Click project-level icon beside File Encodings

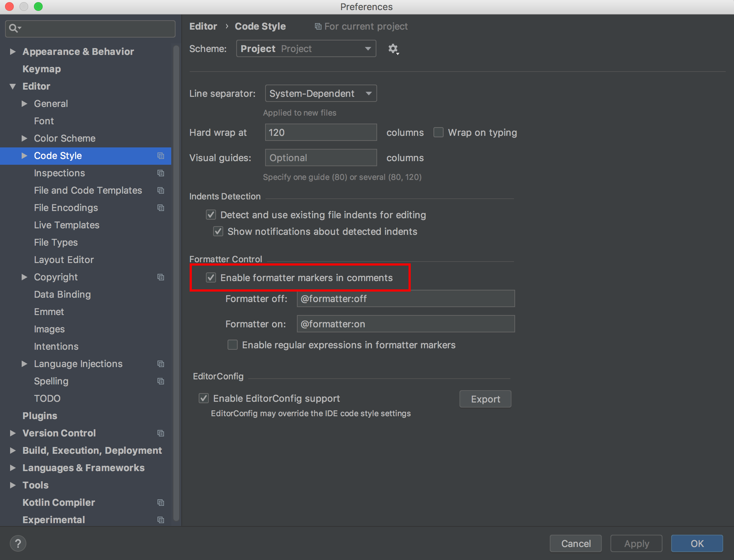tap(161, 208)
